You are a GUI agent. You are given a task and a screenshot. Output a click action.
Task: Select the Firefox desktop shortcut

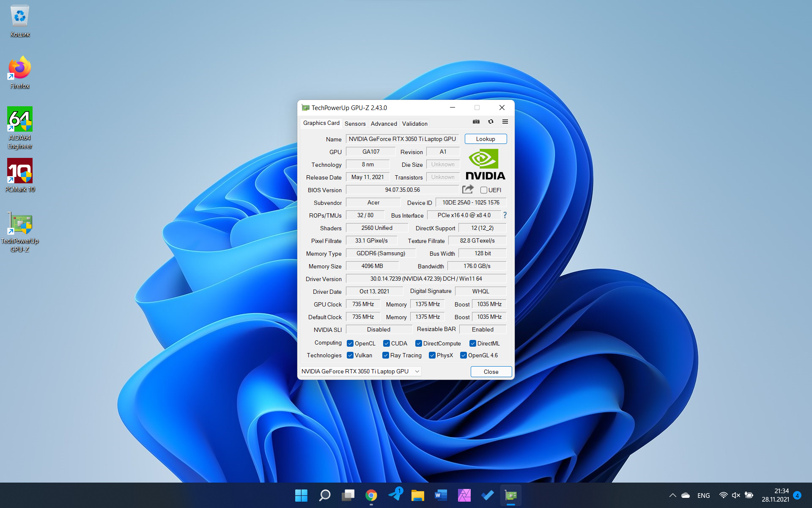pos(20,72)
